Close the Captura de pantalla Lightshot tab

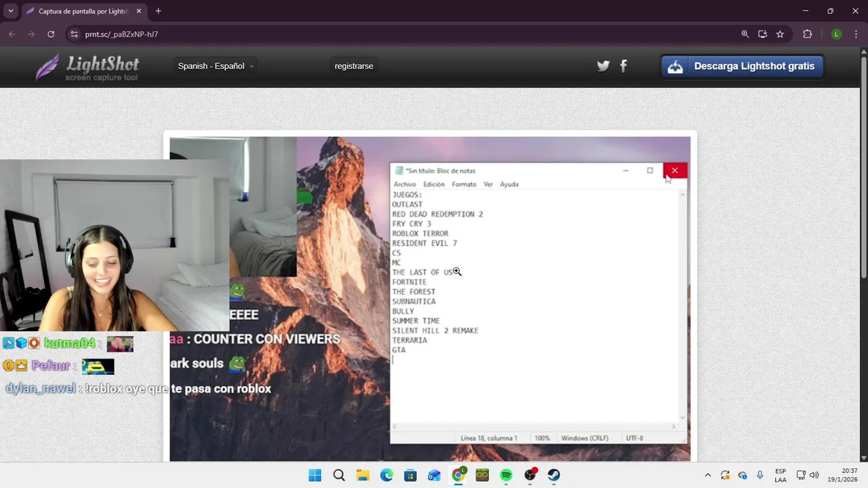click(138, 11)
